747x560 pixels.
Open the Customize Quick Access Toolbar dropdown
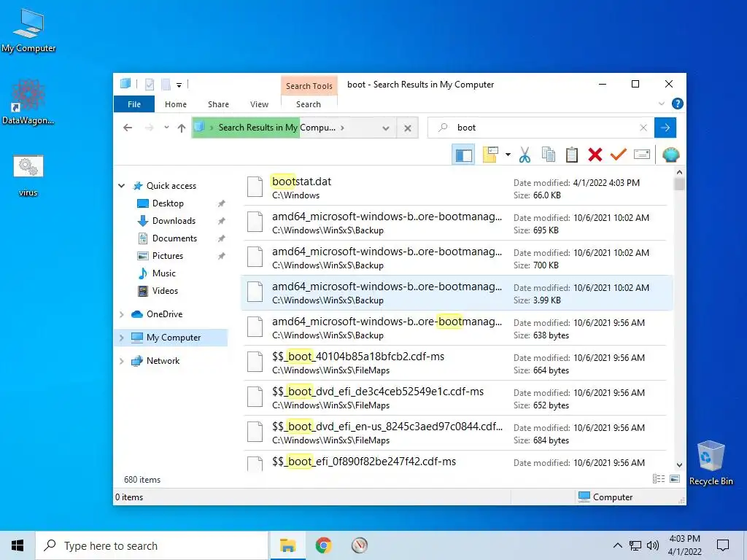179,85
